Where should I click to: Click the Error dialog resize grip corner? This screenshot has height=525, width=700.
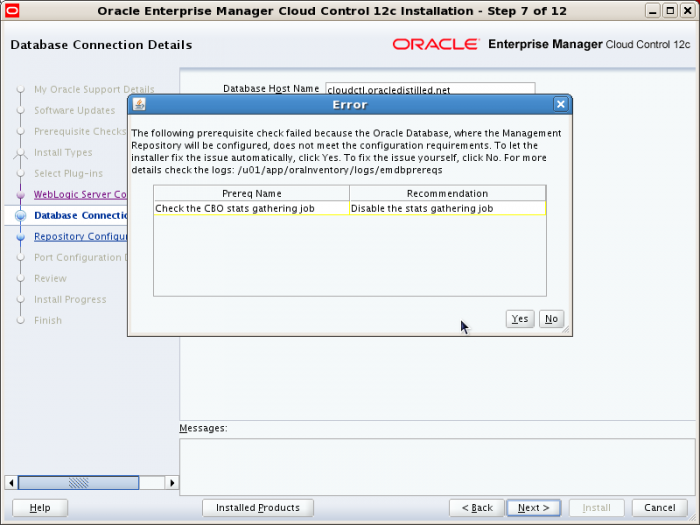pyautogui.click(x=566, y=329)
